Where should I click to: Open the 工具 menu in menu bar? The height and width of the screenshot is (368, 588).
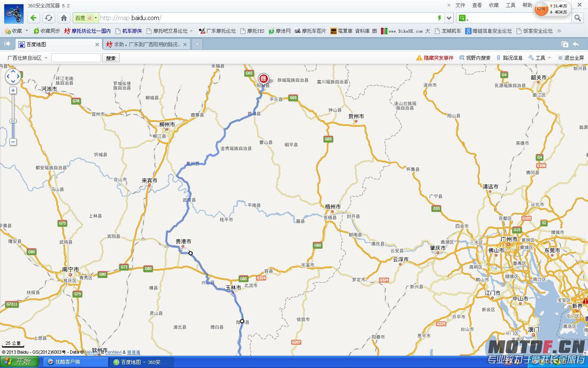click(x=510, y=5)
